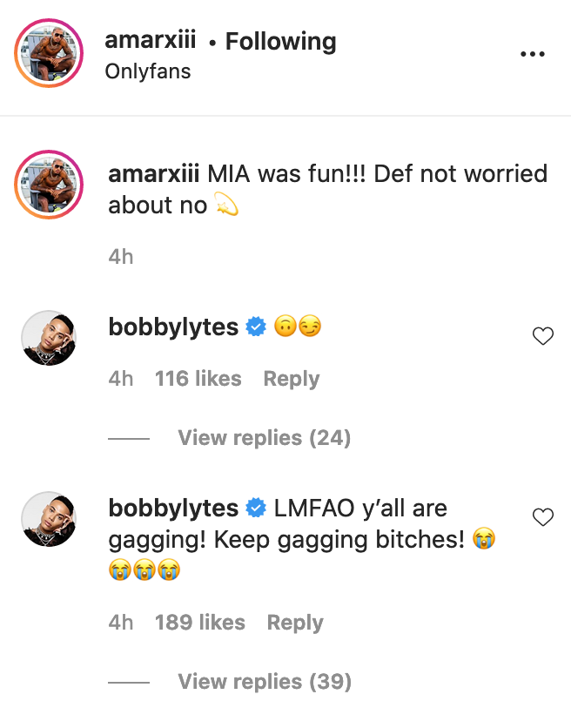This screenshot has height=728, width=571.
Task: Click amarxiii profile picture in header
Action: click(x=49, y=54)
